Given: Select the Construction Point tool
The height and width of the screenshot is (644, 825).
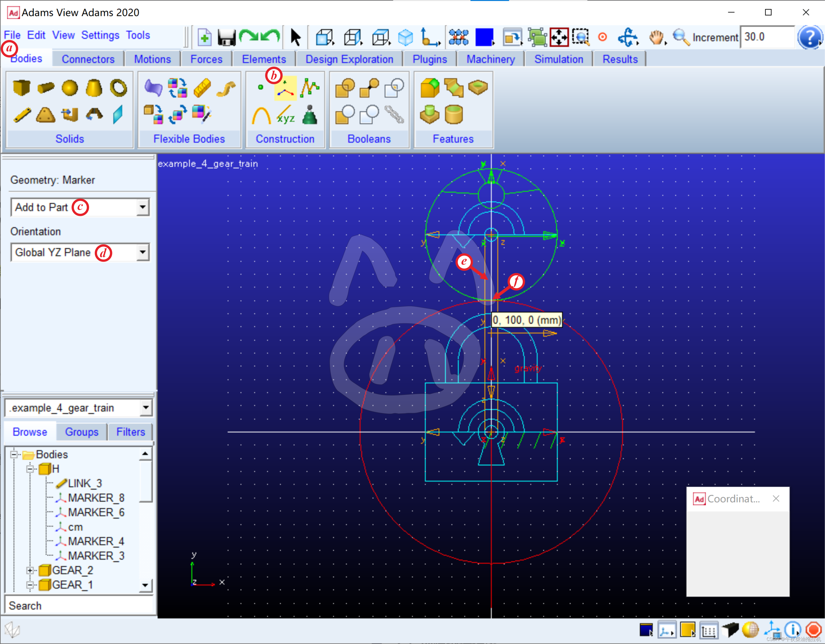Looking at the screenshot, I should click(x=260, y=87).
